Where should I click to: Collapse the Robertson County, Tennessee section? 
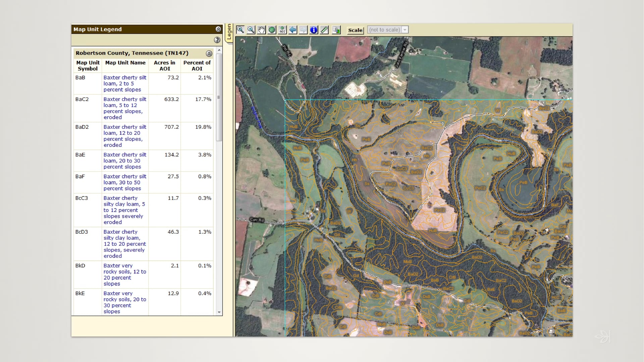coord(210,54)
